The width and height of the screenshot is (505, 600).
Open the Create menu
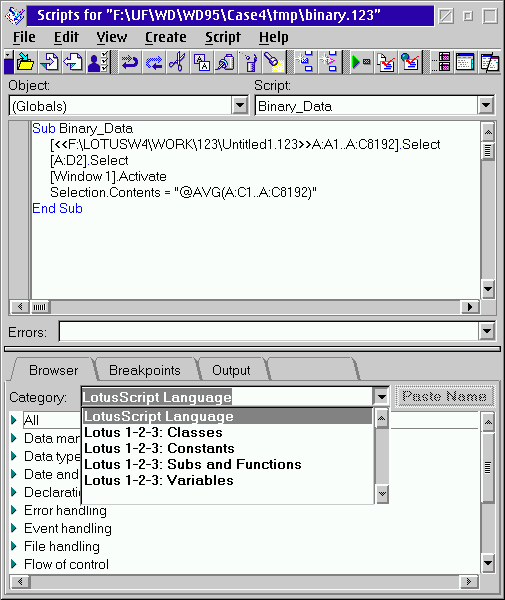point(166,37)
